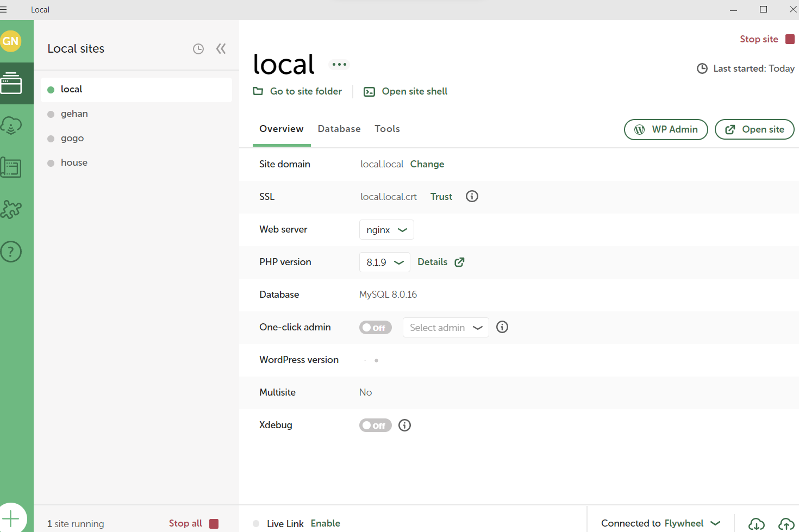Click the Xdebug info icon

tap(404, 425)
